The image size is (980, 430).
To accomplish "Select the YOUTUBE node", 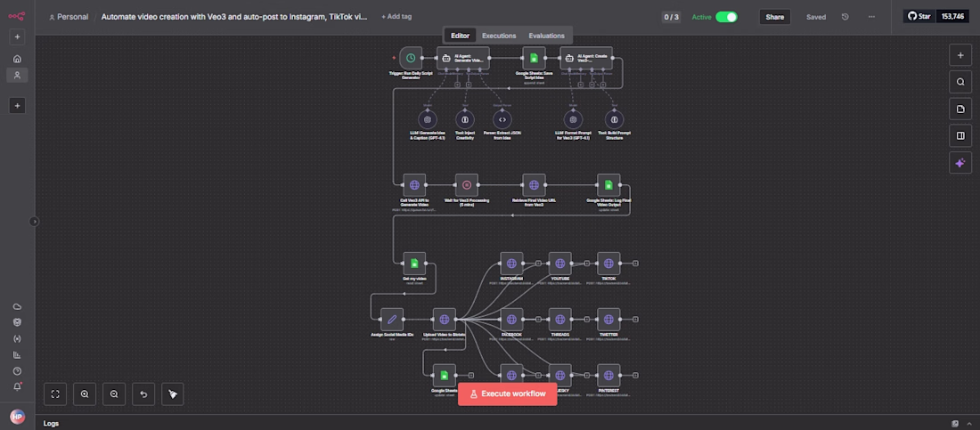I will (x=560, y=264).
